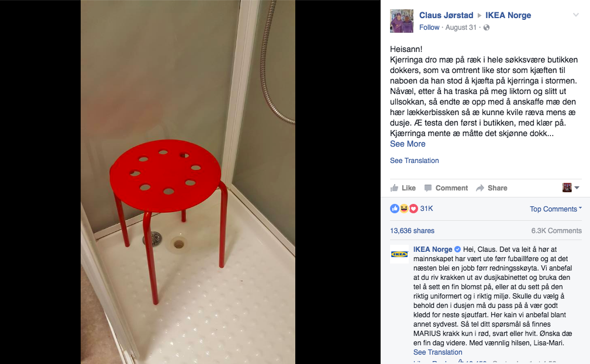Click Claus Jørstad's profile picture thumbnail
Viewport: 590px width, 364px height.
pyautogui.click(x=402, y=21)
